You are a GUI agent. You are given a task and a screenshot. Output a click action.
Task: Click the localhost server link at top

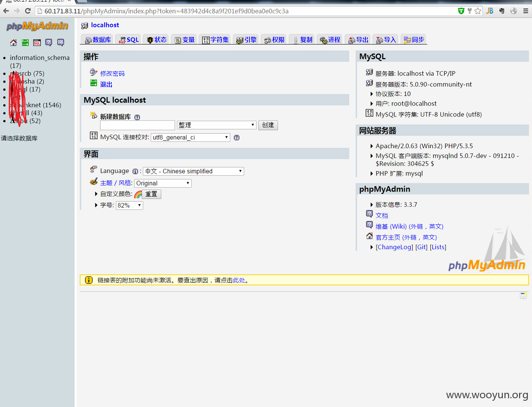(x=105, y=25)
